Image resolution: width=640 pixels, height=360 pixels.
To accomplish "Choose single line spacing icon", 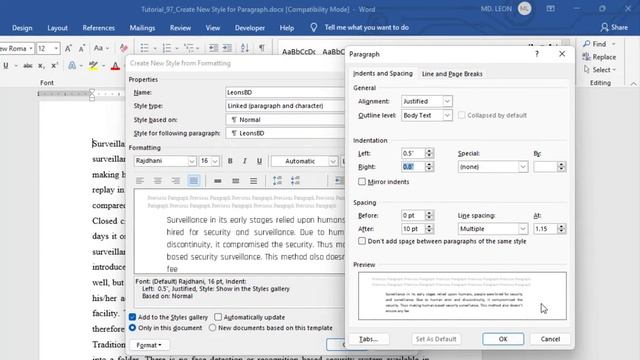I will coord(218,181).
